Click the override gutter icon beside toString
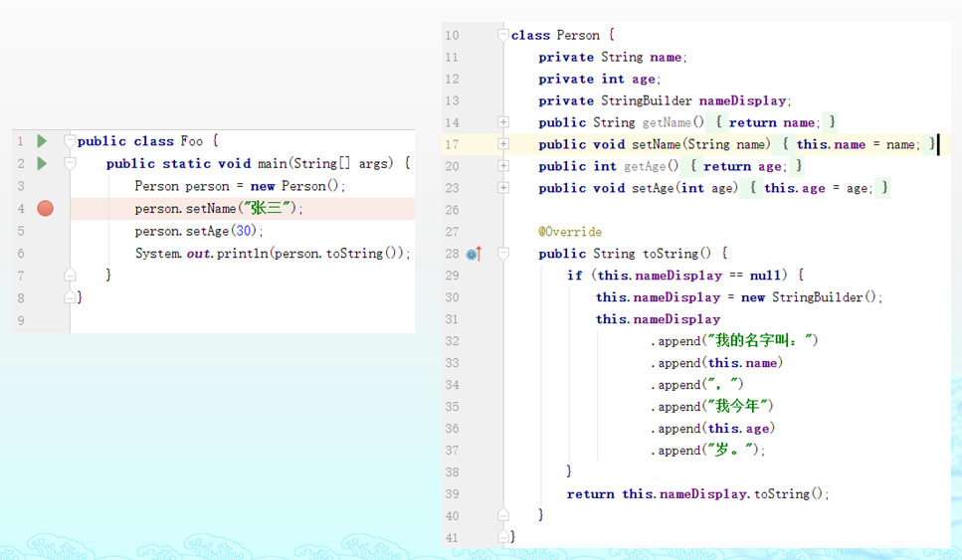Viewport: 962px width, 560px height. click(474, 254)
